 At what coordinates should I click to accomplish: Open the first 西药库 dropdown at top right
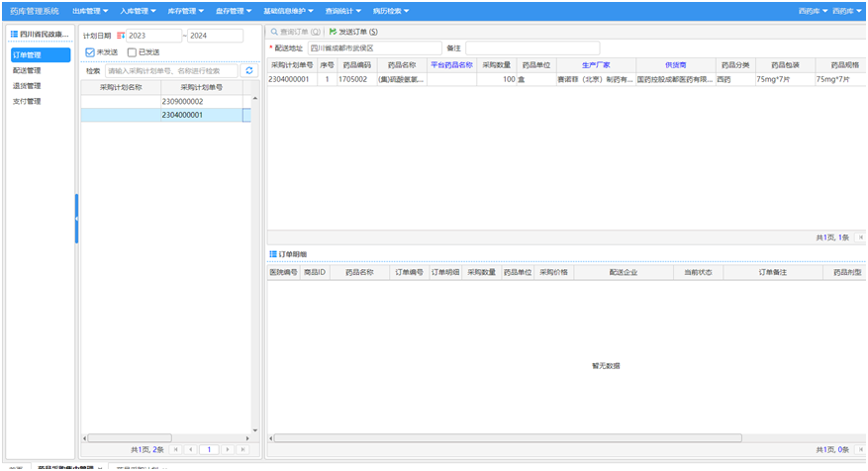coord(814,11)
